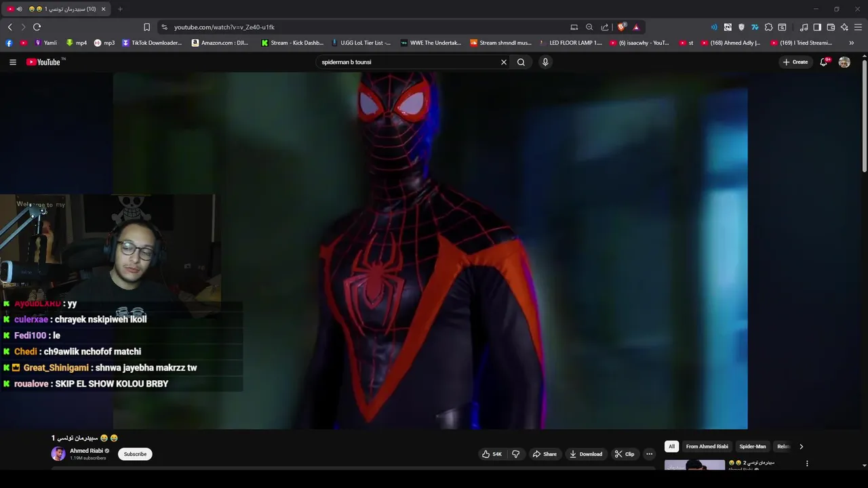The image size is (868, 488).
Task: Open WWE The Undertaker bookmark
Action: point(431,43)
